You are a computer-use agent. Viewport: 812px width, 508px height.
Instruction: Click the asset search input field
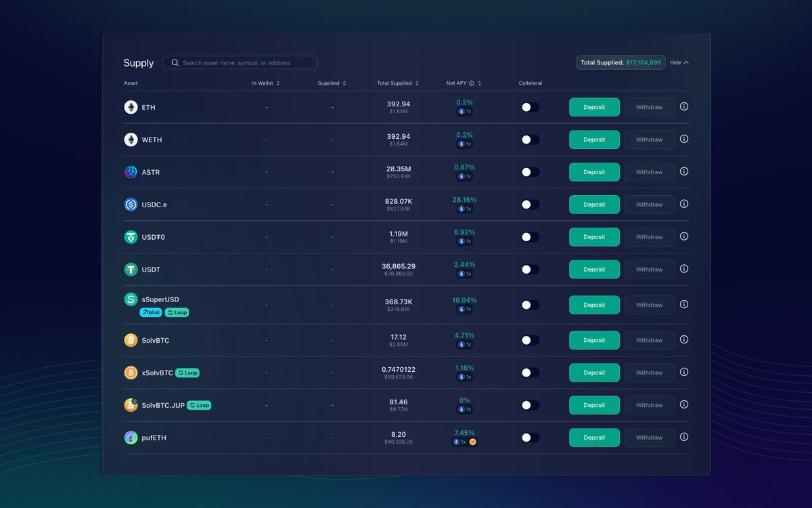(240, 62)
